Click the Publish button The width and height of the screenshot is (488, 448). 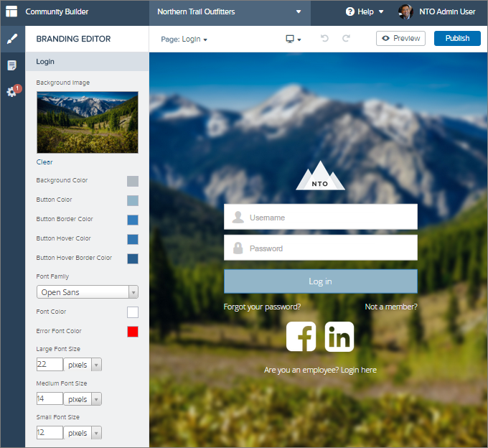[x=457, y=38]
